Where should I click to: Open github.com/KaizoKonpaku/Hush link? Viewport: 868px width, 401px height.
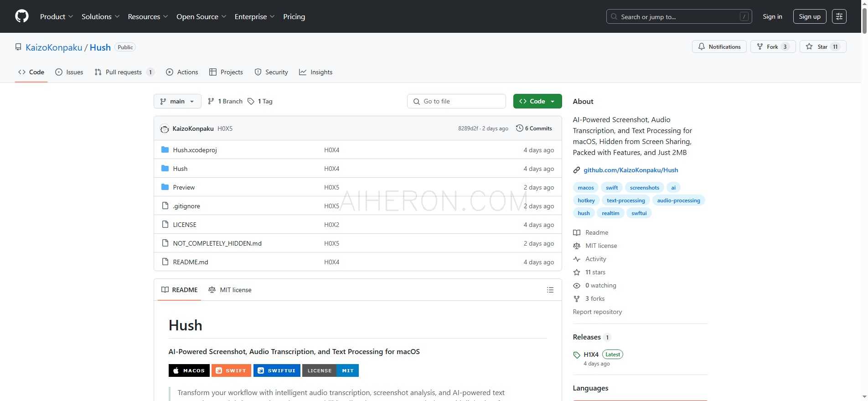click(x=631, y=170)
